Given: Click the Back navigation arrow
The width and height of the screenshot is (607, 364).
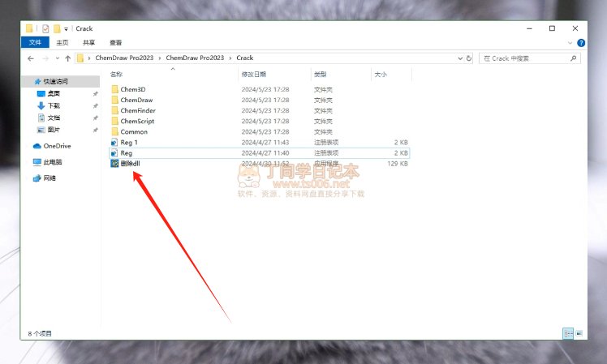Looking at the screenshot, I should 31,58.
